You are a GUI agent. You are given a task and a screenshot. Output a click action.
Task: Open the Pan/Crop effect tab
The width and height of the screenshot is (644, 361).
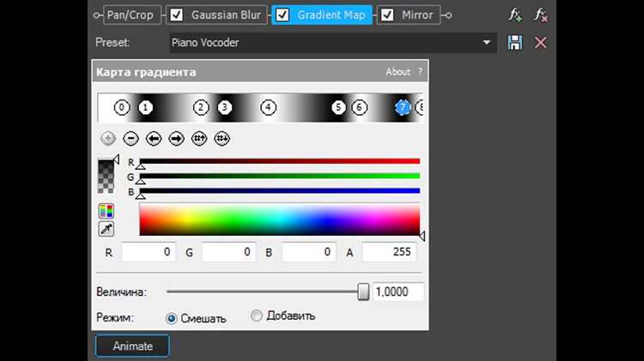[x=132, y=15]
